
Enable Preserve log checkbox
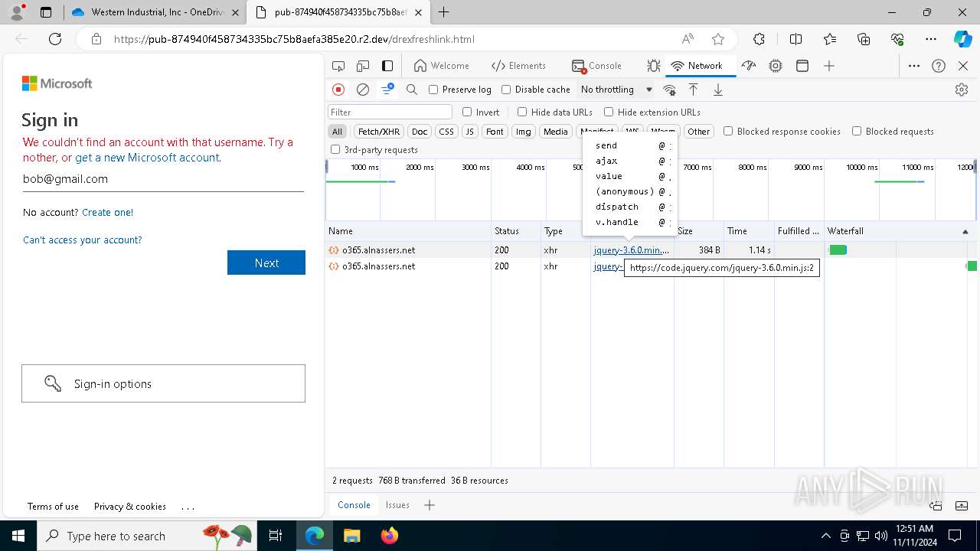coord(433,90)
